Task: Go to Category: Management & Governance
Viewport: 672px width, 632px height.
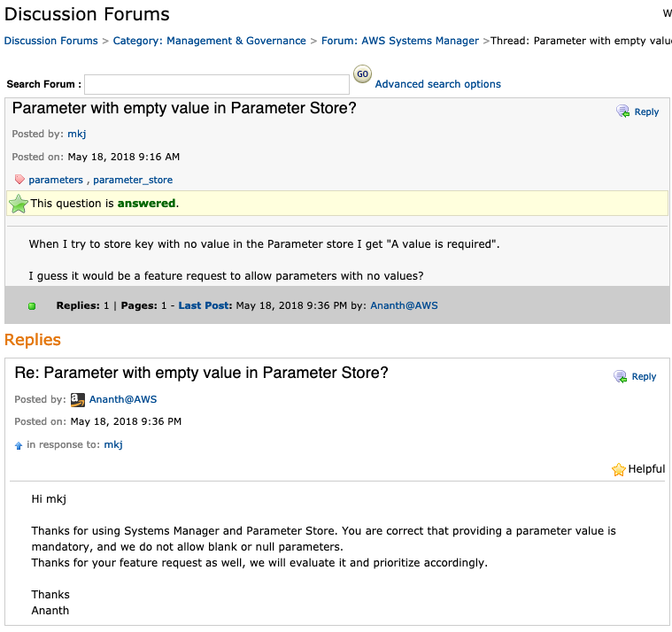Action: (x=210, y=41)
